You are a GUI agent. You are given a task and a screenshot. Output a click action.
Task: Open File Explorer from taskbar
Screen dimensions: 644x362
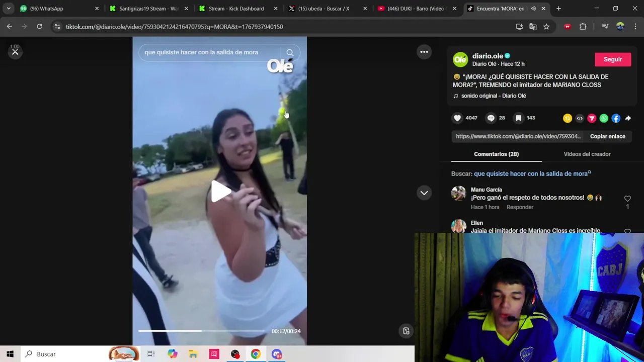[193, 354]
